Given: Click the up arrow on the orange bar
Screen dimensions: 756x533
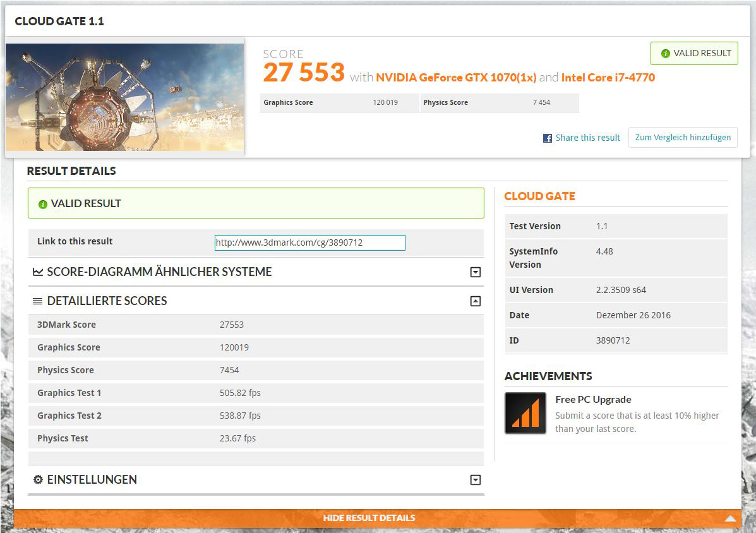Looking at the screenshot, I should click(x=730, y=518).
